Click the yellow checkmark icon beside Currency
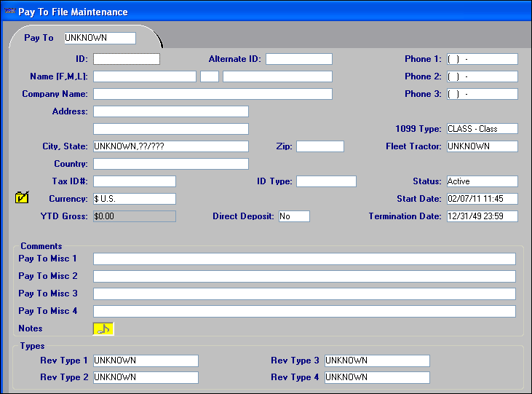Viewport: 532px width, 394px height. 22,197
